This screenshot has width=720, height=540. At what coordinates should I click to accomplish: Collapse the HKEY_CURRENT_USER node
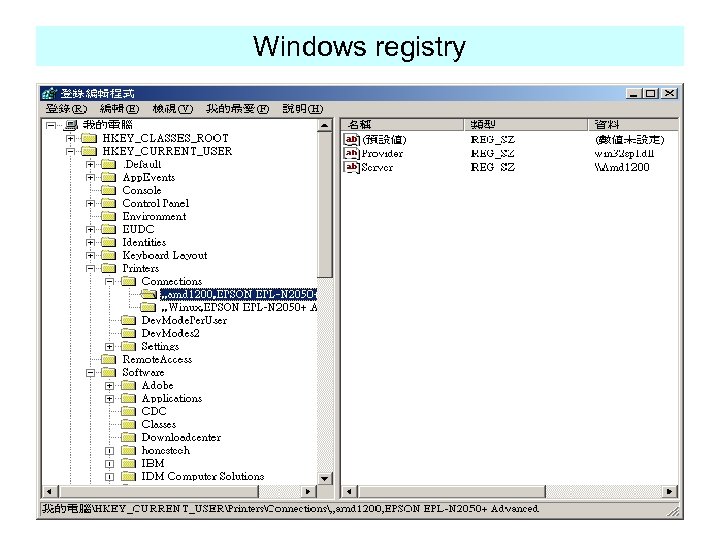click(x=70, y=151)
